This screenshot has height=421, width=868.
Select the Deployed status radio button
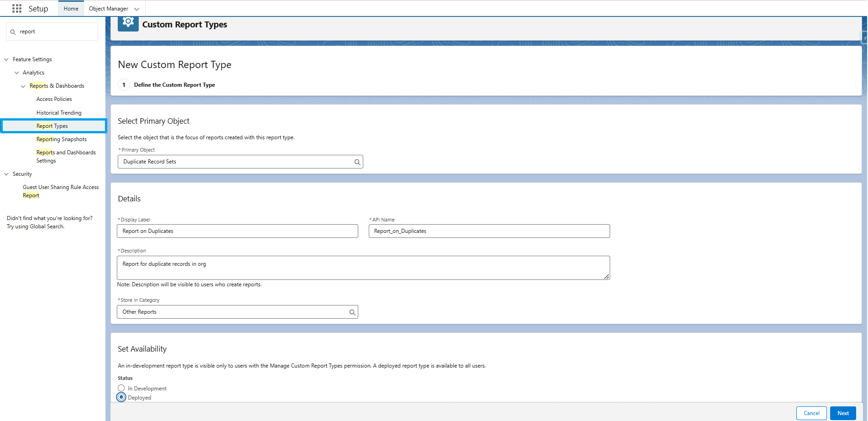(x=121, y=397)
